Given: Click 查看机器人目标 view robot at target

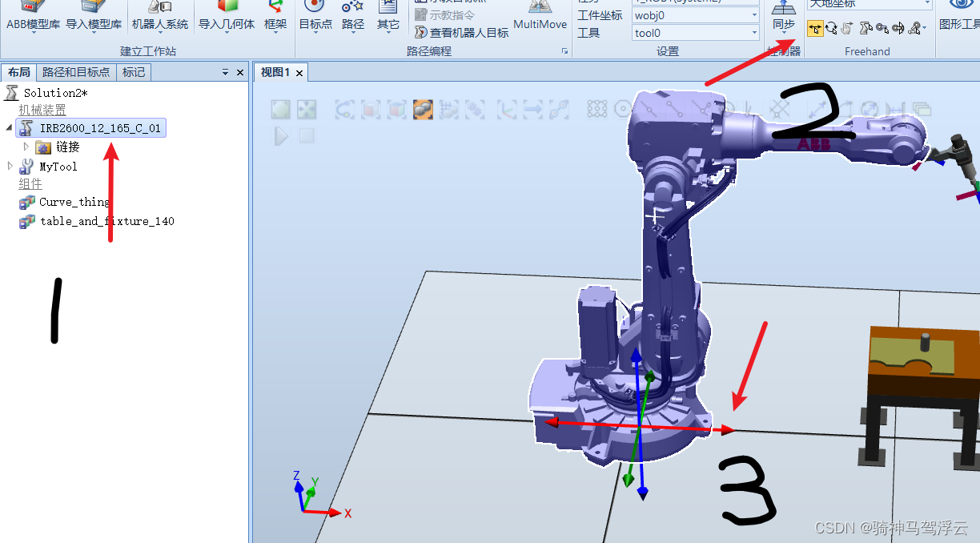Looking at the screenshot, I should pyautogui.click(x=462, y=33).
